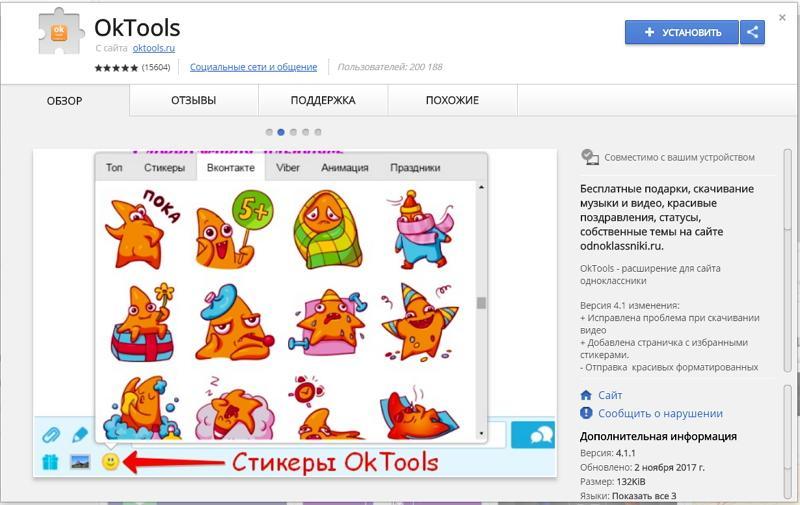Click the Сообщить о нарушении link
800x505 pixels.
tap(660, 413)
